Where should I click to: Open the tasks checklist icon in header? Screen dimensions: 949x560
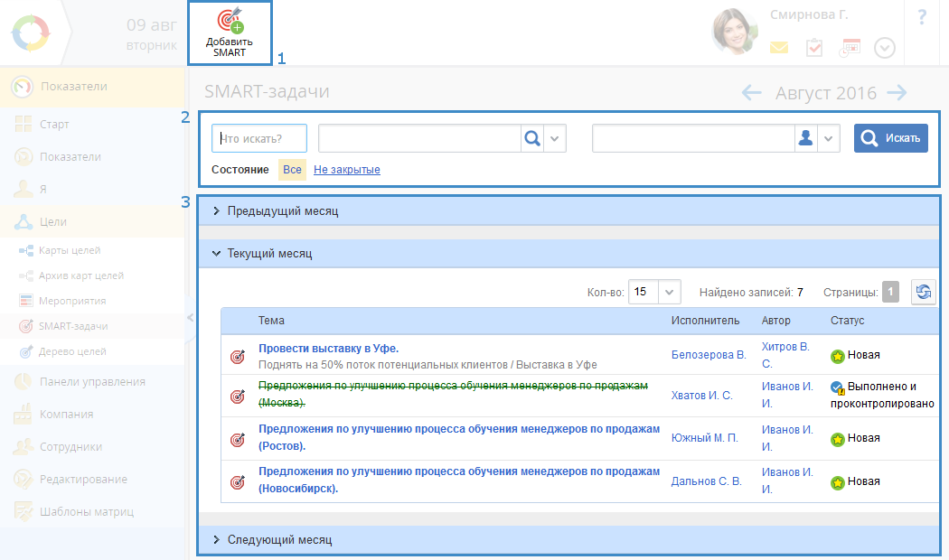[814, 48]
